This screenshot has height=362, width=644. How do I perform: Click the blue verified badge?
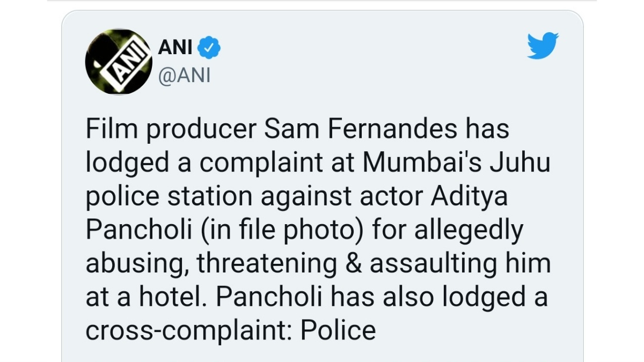[210, 48]
